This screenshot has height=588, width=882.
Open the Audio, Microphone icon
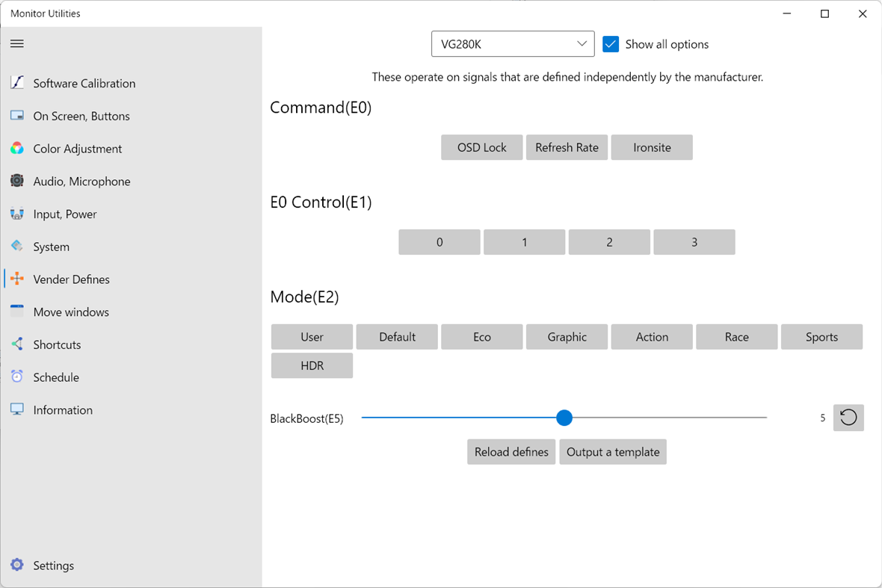coord(17,181)
